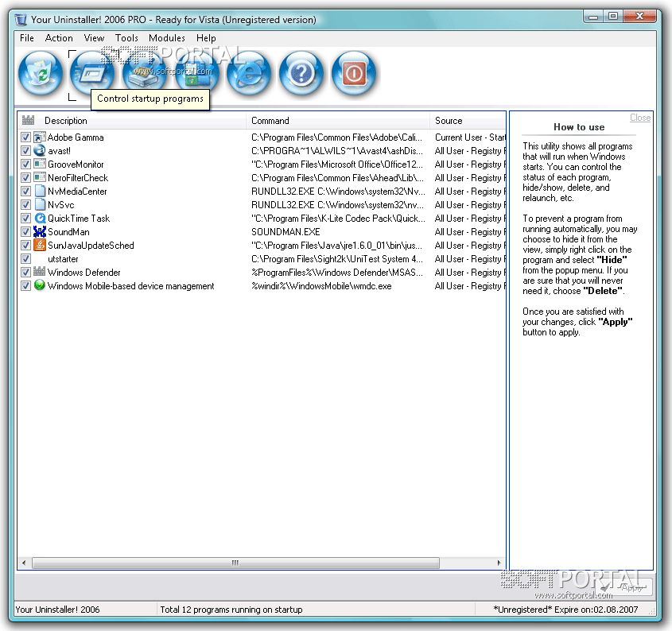Uncheck the Adobe Gamma startup checkbox

point(25,137)
